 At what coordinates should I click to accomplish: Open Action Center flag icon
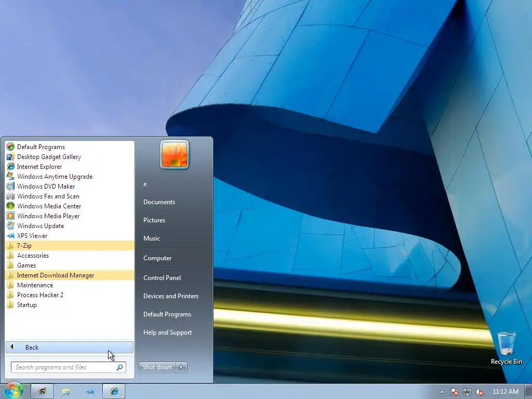[x=455, y=392]
